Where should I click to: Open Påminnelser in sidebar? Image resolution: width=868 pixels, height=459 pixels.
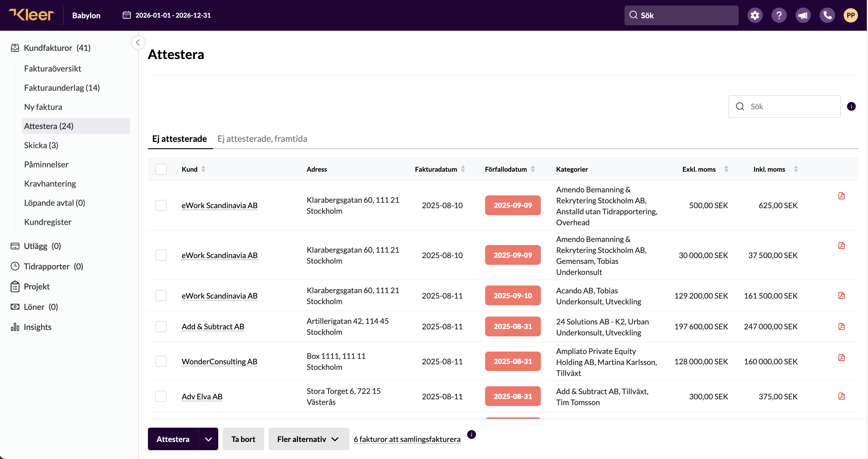pos(46,165)
